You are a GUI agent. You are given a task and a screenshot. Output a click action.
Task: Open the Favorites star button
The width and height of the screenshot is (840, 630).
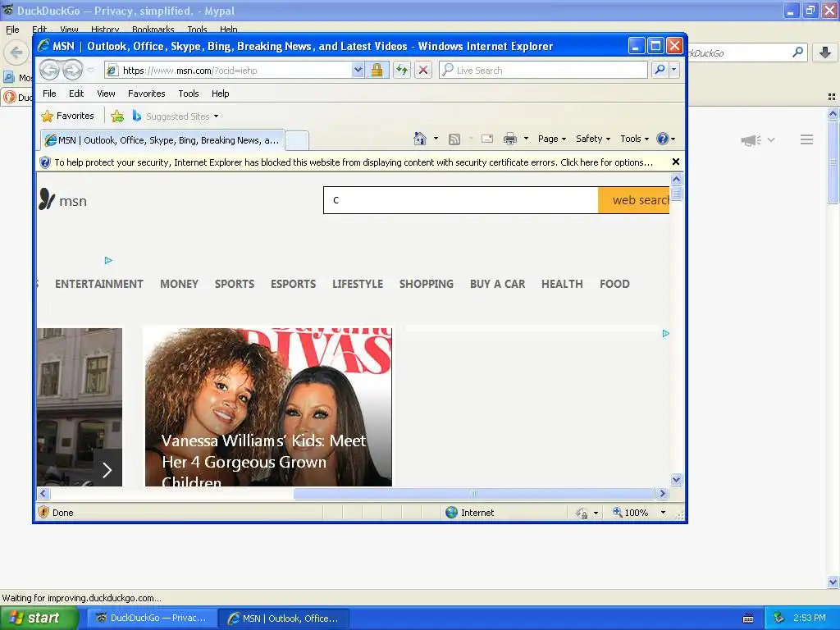point(68,116)
